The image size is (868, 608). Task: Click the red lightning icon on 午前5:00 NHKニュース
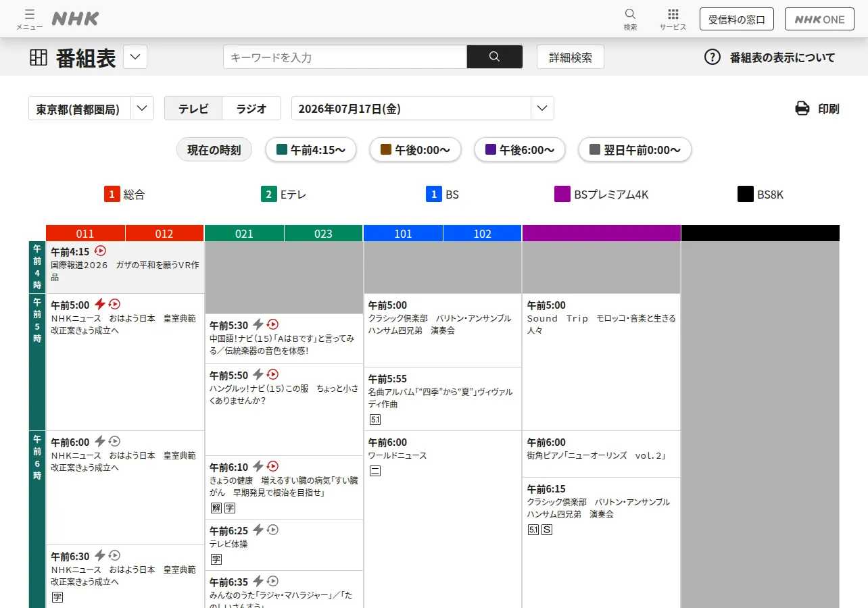(x=100, y=304)
